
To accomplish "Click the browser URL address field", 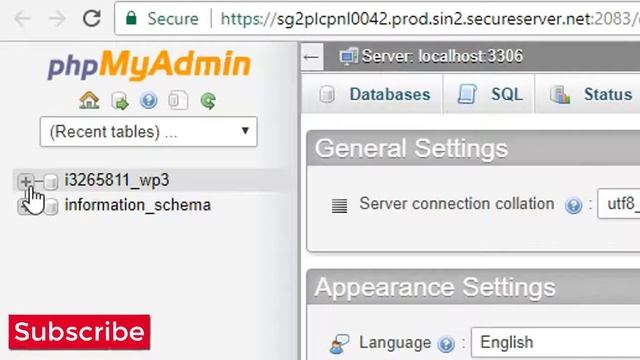I will [x=429, y=19].
